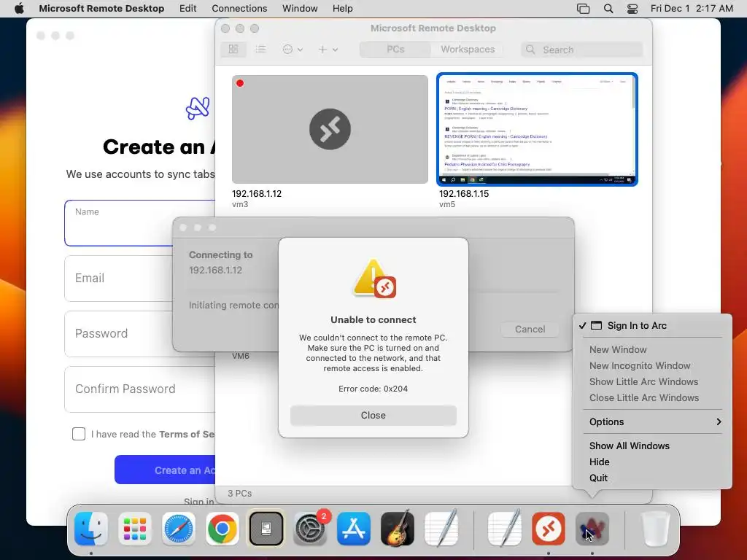The image size is (747, 560).
Task: Open Spotlight search in menu bar
Action: [x=608, y=9]
